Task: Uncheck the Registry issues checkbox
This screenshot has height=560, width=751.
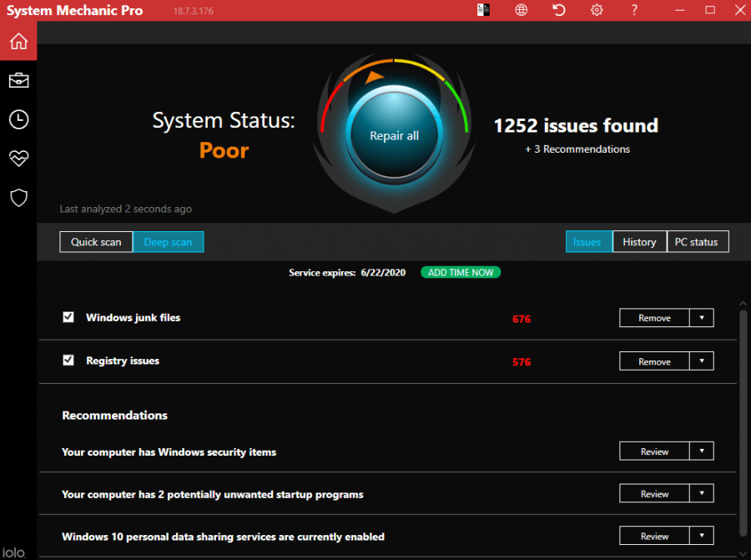Action: tap(68, 361)
